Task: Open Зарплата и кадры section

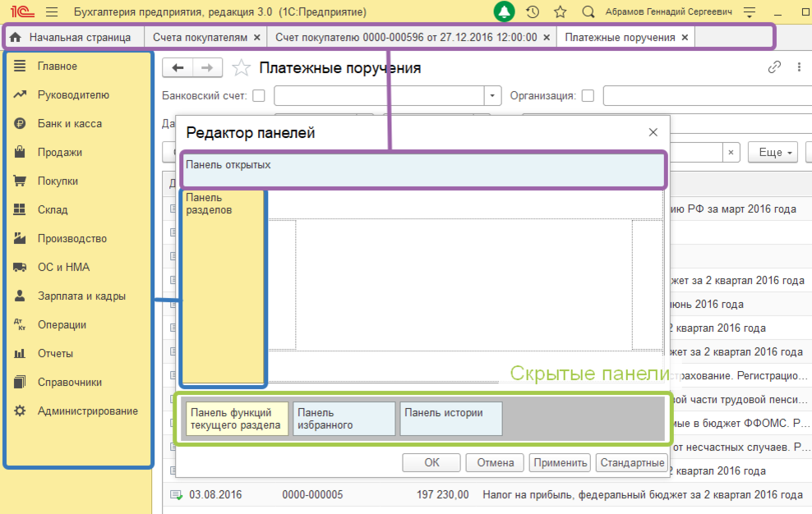Action: [81, 296]
